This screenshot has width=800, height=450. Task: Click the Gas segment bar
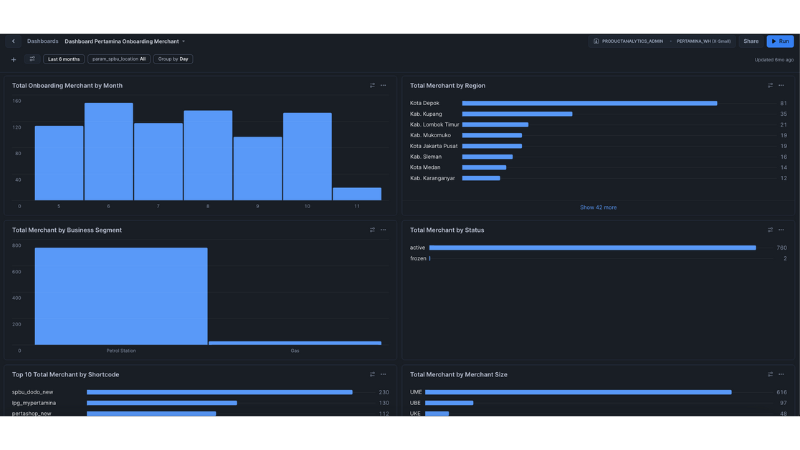point(295,343)
